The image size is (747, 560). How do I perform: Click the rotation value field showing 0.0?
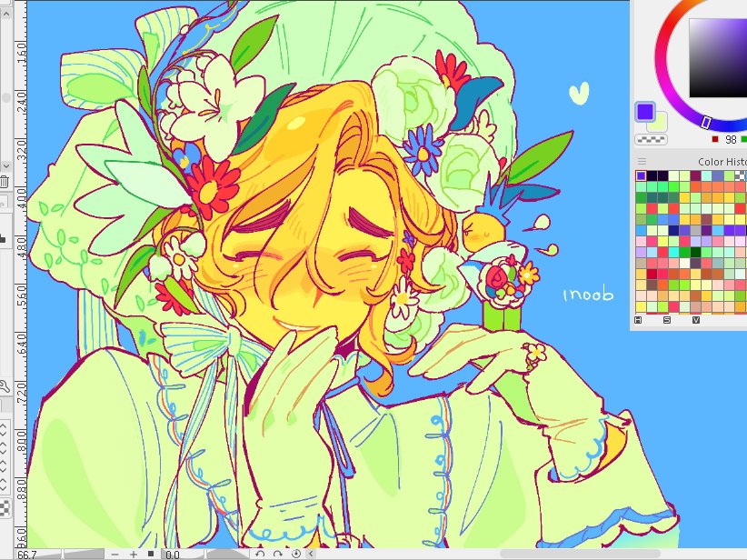click(173, 553)
